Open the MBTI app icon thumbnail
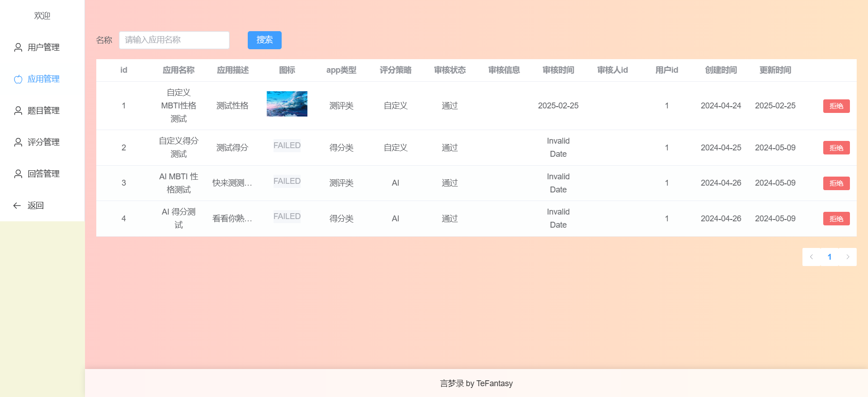 (x=287, y=104)
